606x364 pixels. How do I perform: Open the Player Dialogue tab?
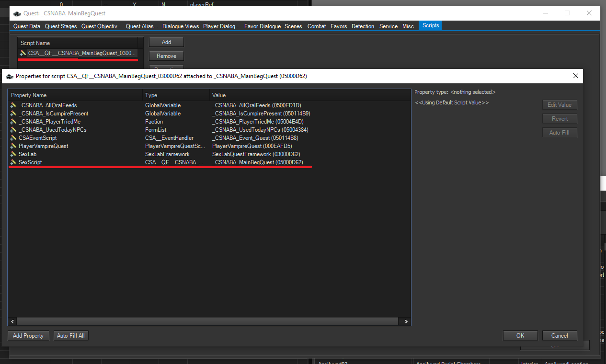pos(221,26)
